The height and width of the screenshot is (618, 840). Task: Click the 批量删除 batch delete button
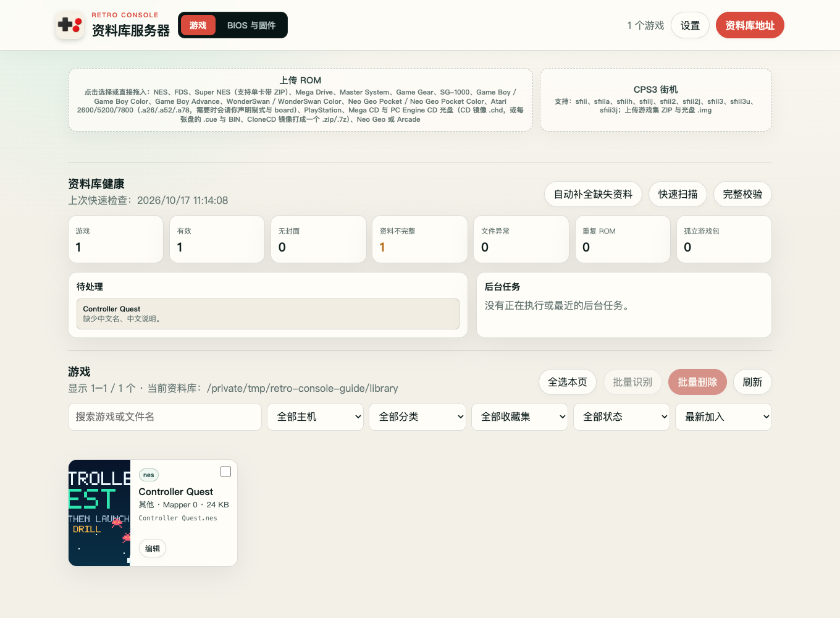[x=697, y=382]
